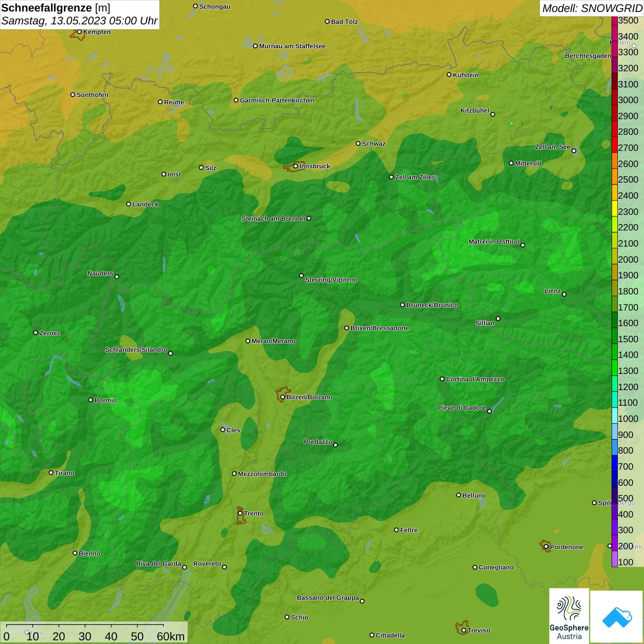644x644 pixels.
Task: Click the Reutte label
Action: 174,102
